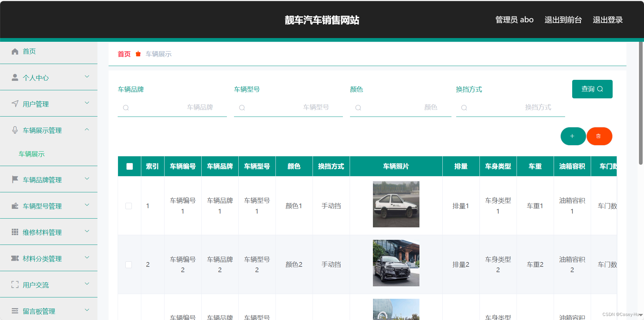Open the 用户管理 sidebar menu
644x320 pixels.
(49, 104)
